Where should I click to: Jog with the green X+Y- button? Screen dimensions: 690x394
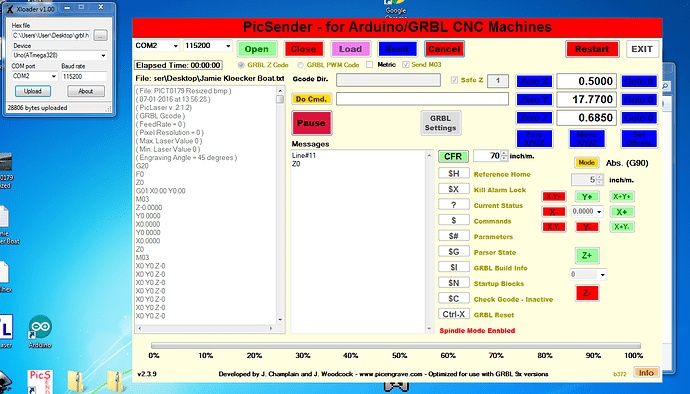coord(621,227)
